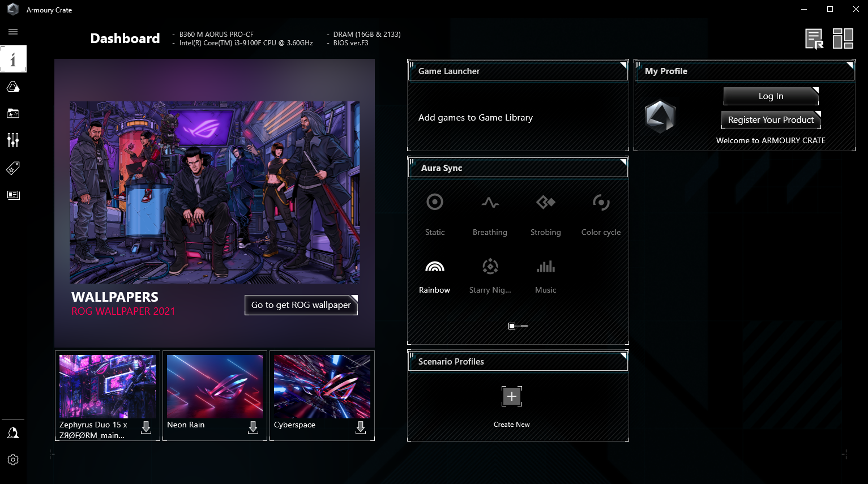Open Game Deals tag icon in sidebar

coord(13,168)
